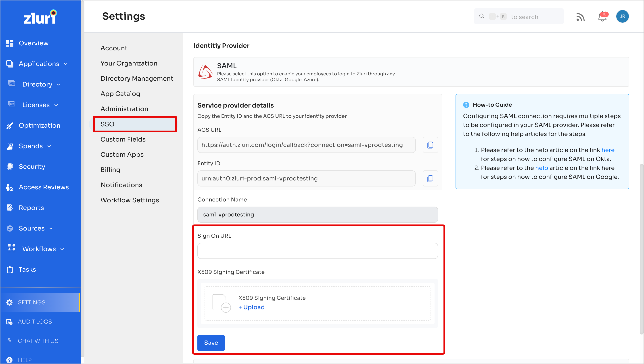644x364 pixels.
Task: Open the Overview dashboard icon
Action: coord(10,43)
